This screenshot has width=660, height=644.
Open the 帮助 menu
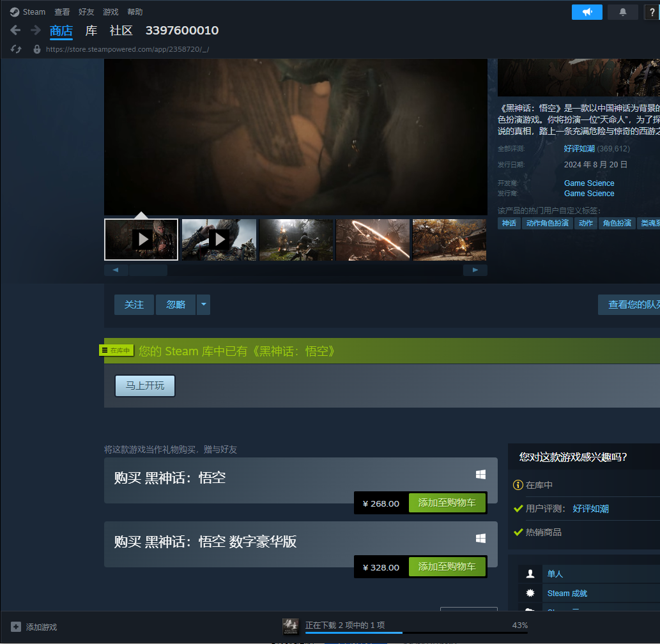(x=135, y=12)
